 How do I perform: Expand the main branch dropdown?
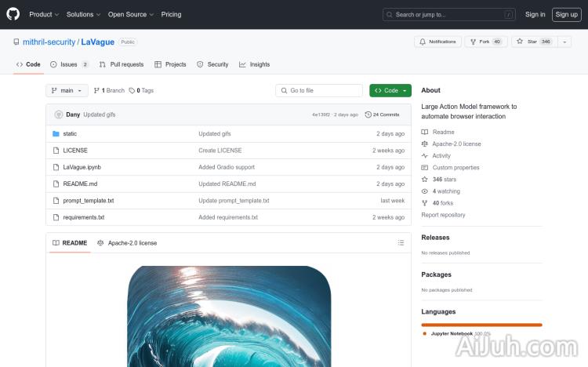click(x=66, y=91)
